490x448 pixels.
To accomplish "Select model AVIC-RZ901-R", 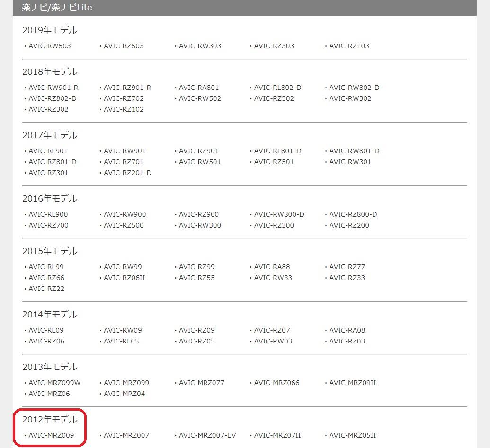I will click(x=127, y=88).
